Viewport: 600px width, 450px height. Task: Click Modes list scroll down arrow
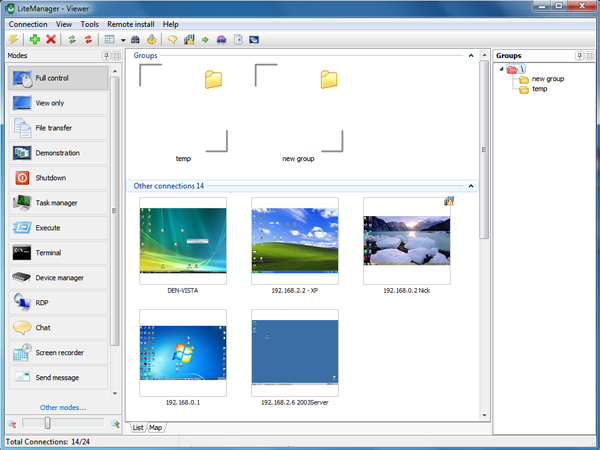(x=115, y=393)
